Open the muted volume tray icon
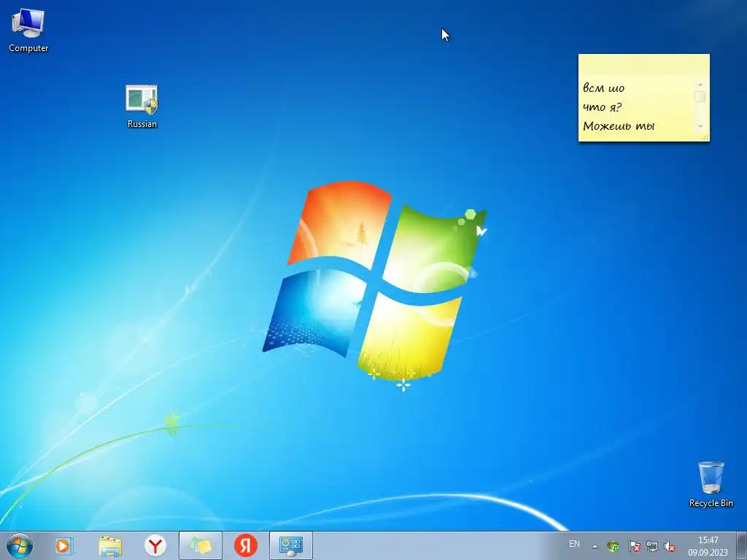747x560 pixels. point(670,546)
